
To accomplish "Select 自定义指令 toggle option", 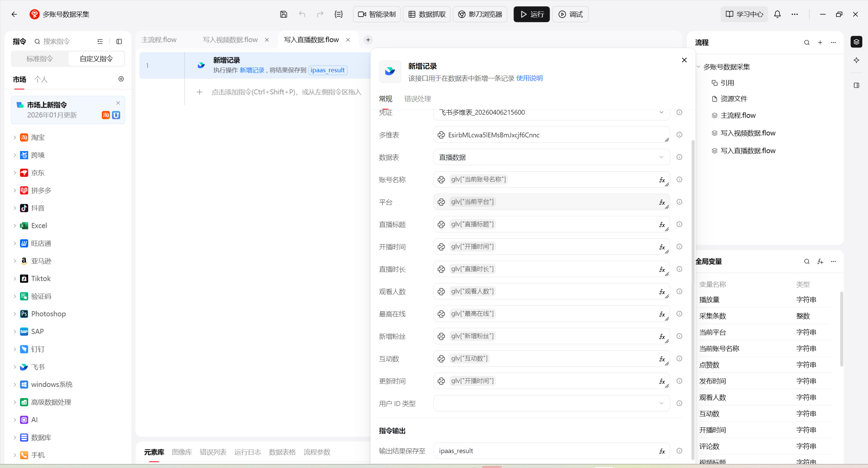I will (96, 59).
